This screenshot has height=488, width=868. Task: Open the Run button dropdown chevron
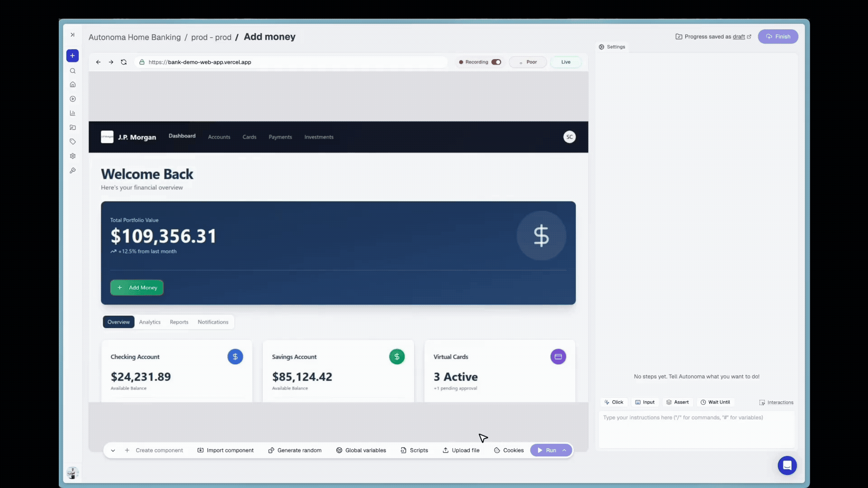coord(564,450)
